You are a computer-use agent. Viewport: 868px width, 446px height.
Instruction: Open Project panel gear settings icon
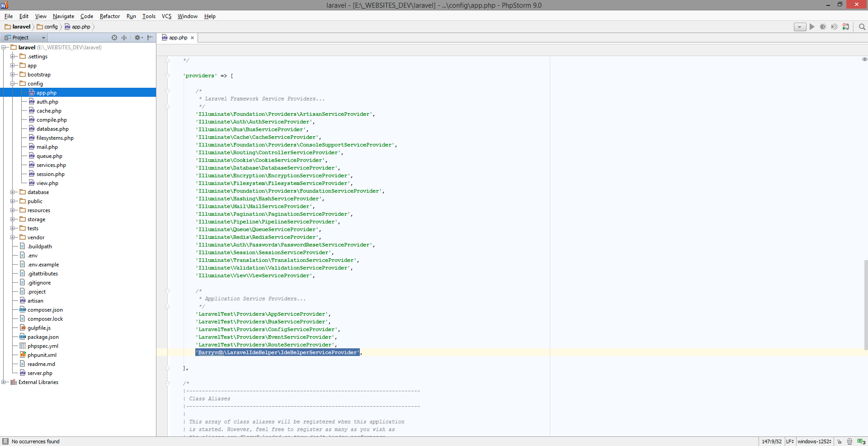(x=138, y=38)
